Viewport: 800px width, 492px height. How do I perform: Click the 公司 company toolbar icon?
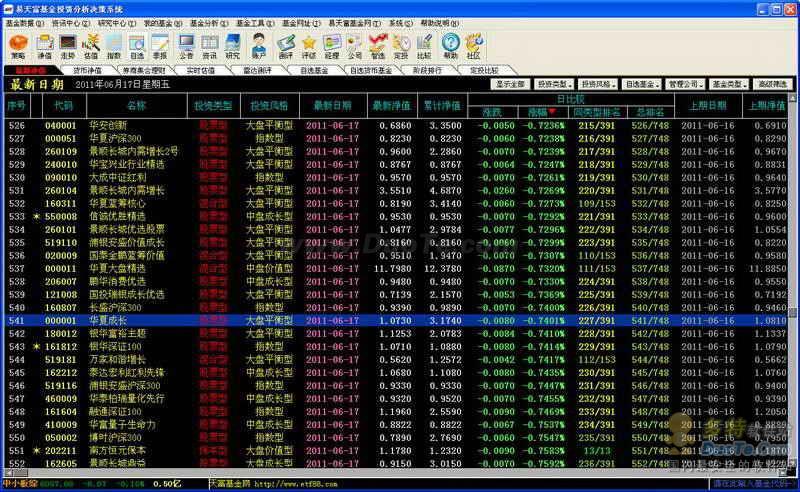coord(355,46)
